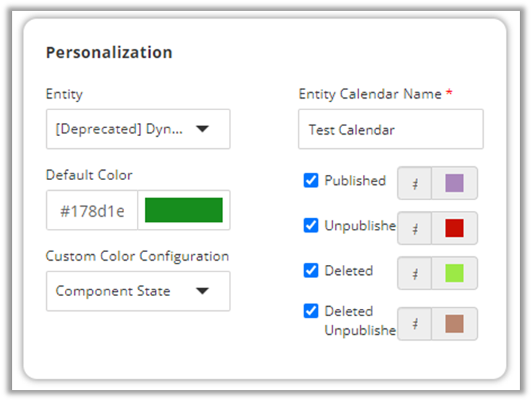Uncheck the Published checkbox
Screen dimensions: 532x401
(311, 181)
